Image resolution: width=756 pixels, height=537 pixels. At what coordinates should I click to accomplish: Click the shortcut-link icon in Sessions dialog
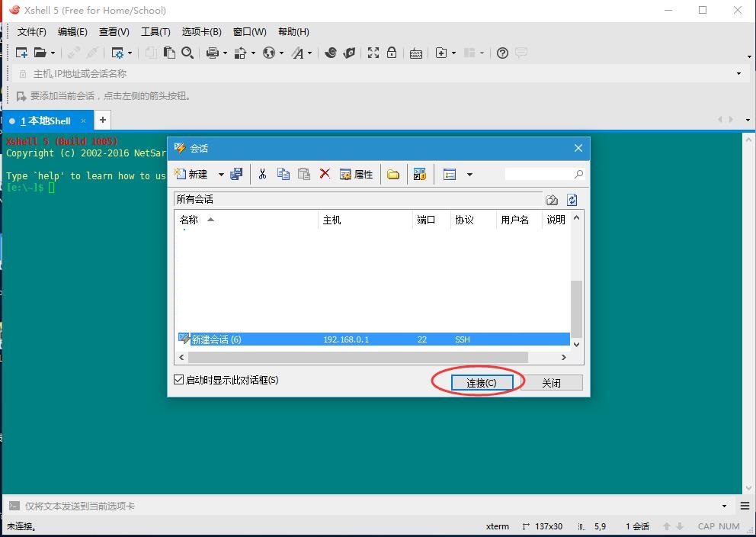coord(419,174)
